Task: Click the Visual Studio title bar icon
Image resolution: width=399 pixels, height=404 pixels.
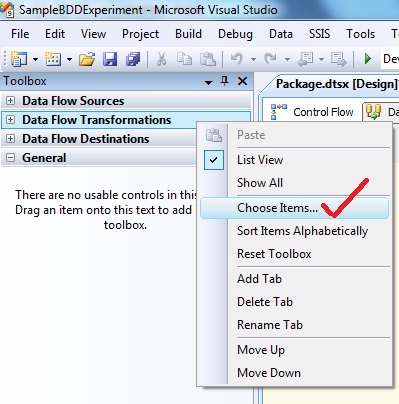Action: 7,9
